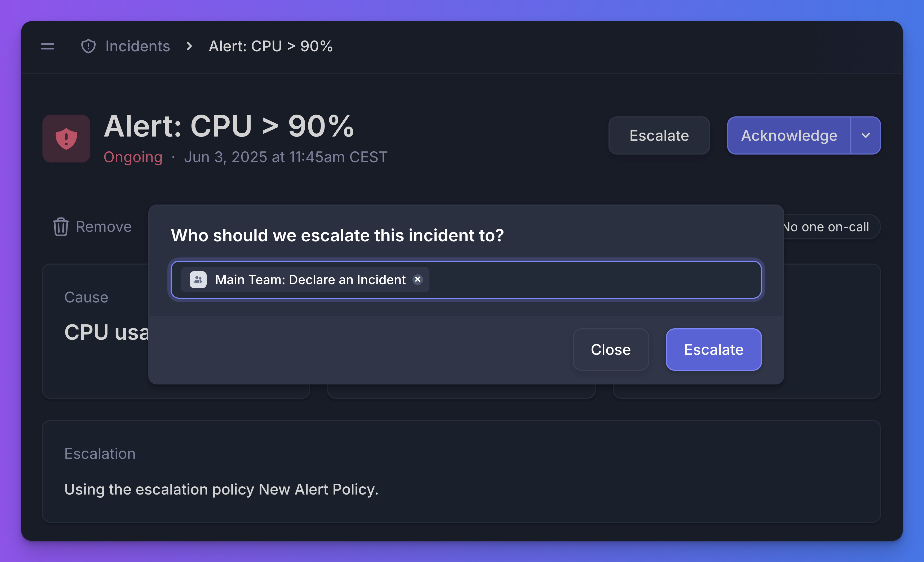Click the breadcrumb chevron separator

point(189,47)
